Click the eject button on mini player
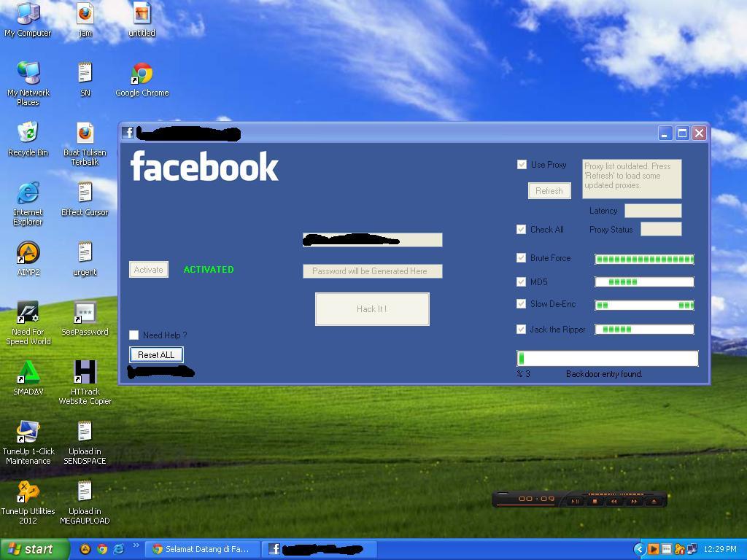The height and width of the screenshot is (560, 747). pyautogui.click(x=654, y=501)
